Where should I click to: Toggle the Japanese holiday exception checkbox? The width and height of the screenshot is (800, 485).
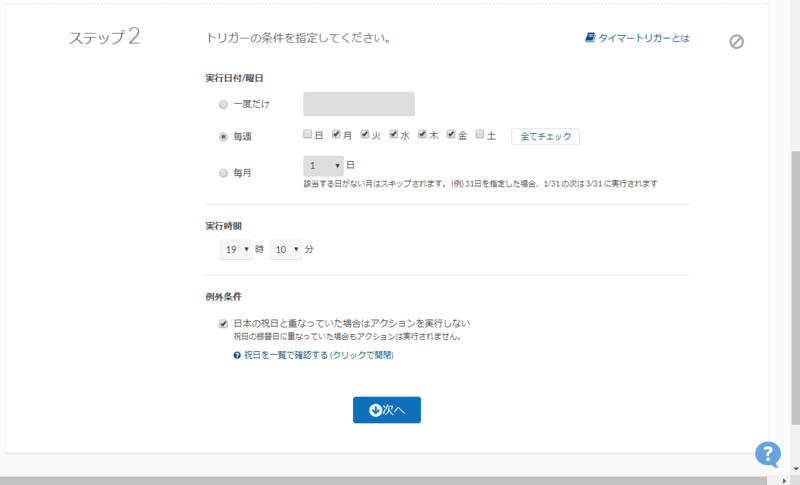click(223, 324)
